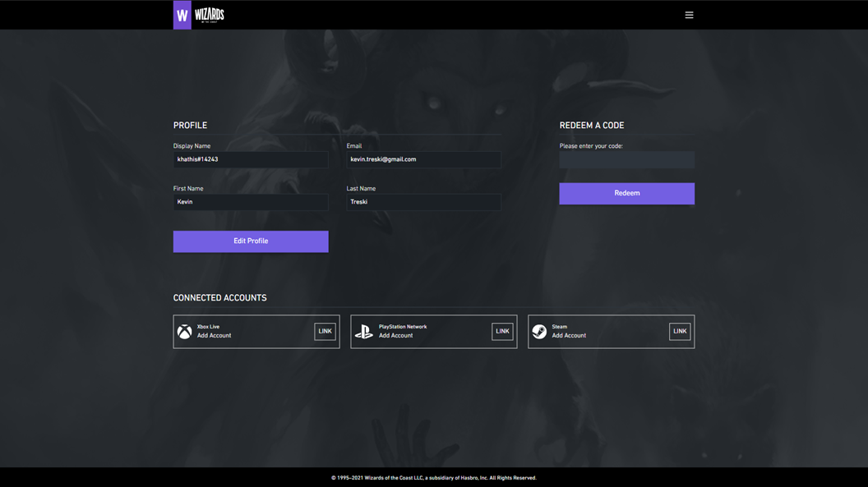The image size is (868, 487).
Task: Click the Edit Profile button
Action: pyautogui.click(x=251, y=241)
